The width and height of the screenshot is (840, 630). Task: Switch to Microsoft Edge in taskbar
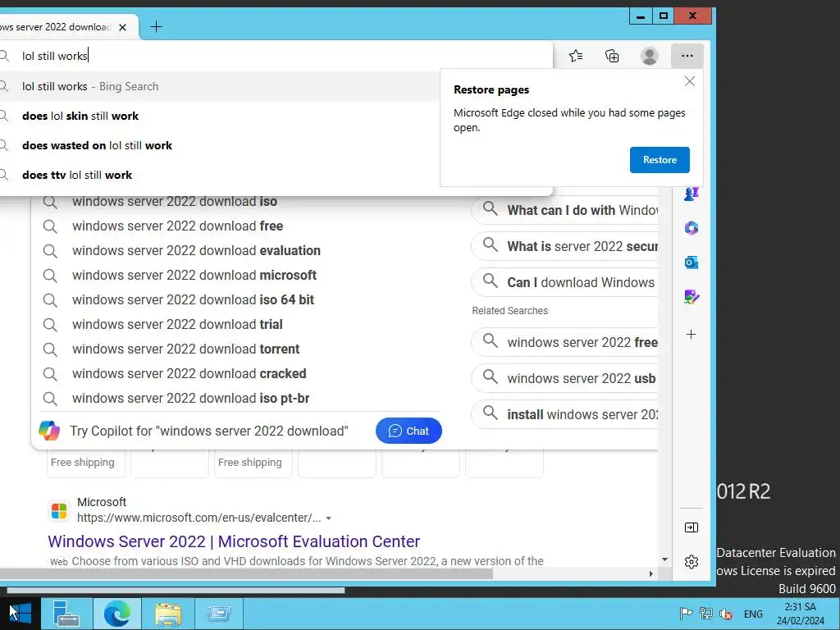(x=117, y=613)
